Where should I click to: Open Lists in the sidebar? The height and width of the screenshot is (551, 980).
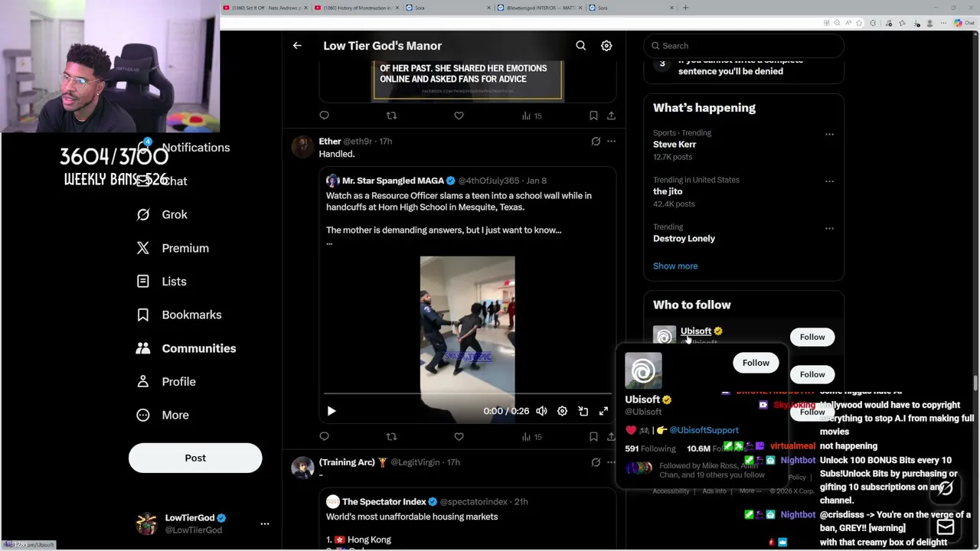(x=162, y=281)
